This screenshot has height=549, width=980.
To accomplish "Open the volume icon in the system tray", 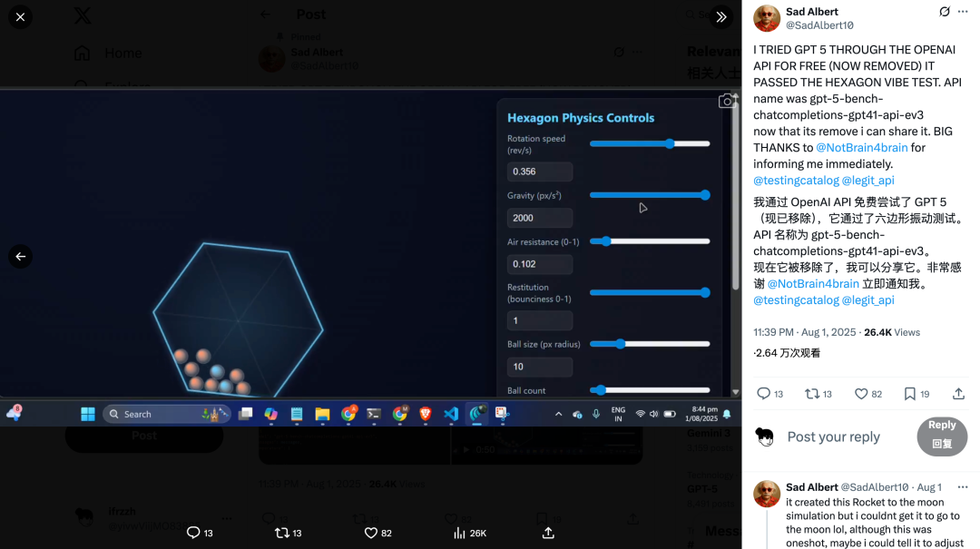I will coord(653,414).
